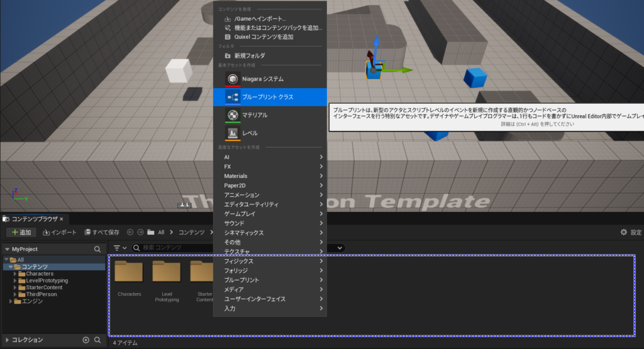Open the メディア submenu
Image resolution: width=644 pixels, height=349 pixels.
pyautogui.click(x=270, y=289)
